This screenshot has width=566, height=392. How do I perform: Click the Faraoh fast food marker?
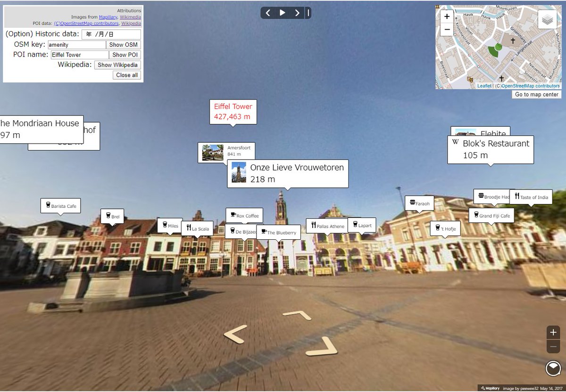click(419, 203)
